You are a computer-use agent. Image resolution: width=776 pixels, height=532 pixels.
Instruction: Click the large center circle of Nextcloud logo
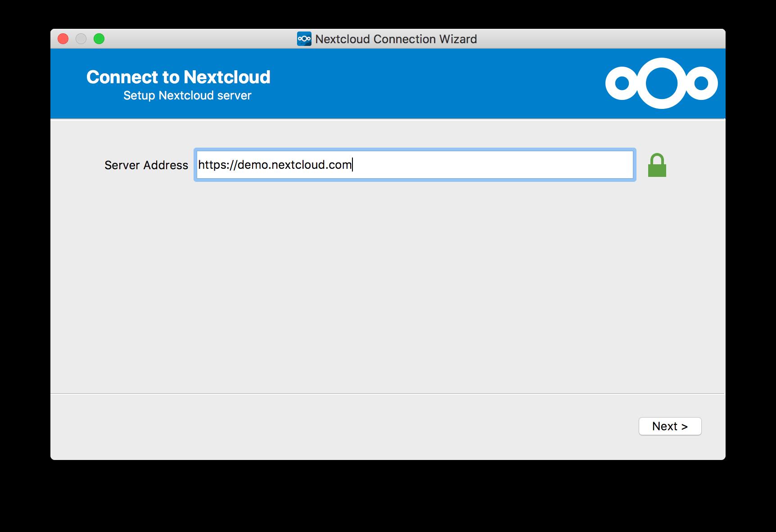click(661, 83)
